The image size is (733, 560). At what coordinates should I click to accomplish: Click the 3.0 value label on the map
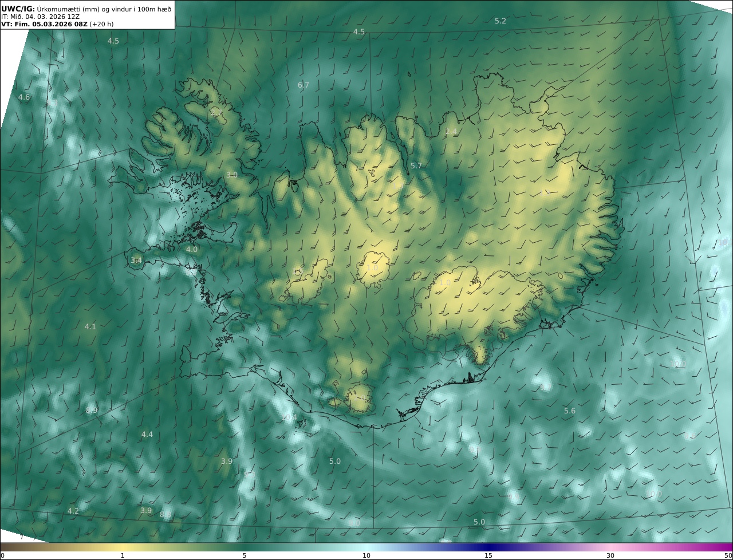click(231, 175)
